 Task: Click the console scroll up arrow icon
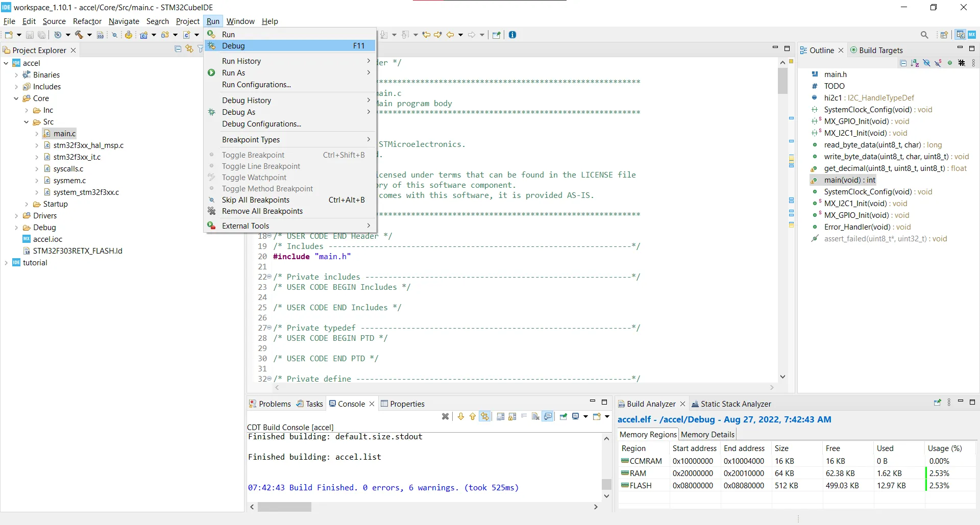[473, 417]
